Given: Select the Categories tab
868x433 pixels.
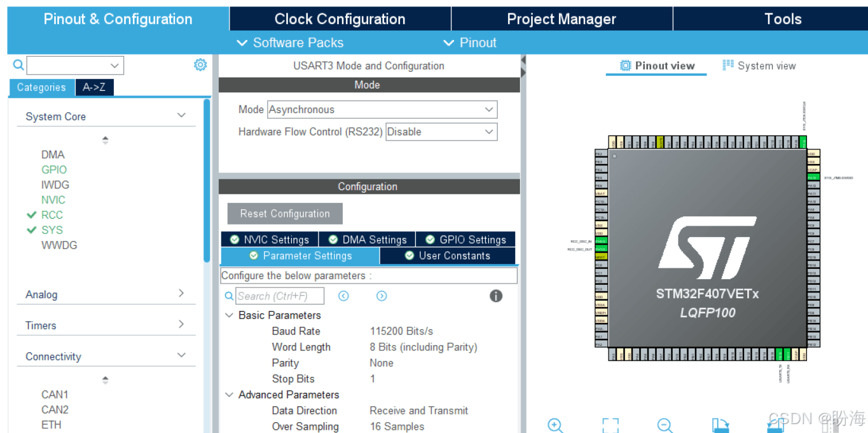Looking at the screenshot, I should (41, 87).
